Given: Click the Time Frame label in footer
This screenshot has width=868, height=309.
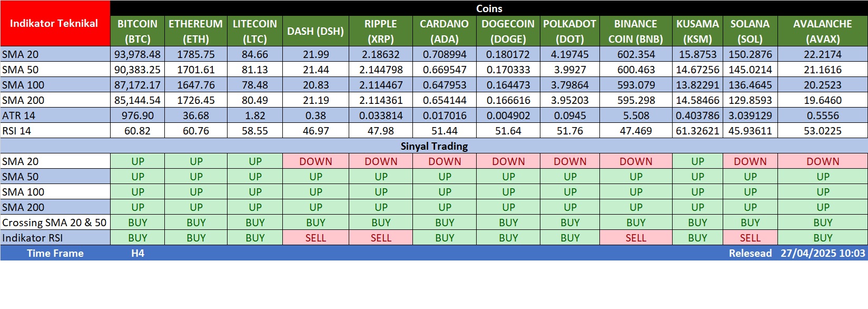Looking at the screenshot, I should [55, 253].
